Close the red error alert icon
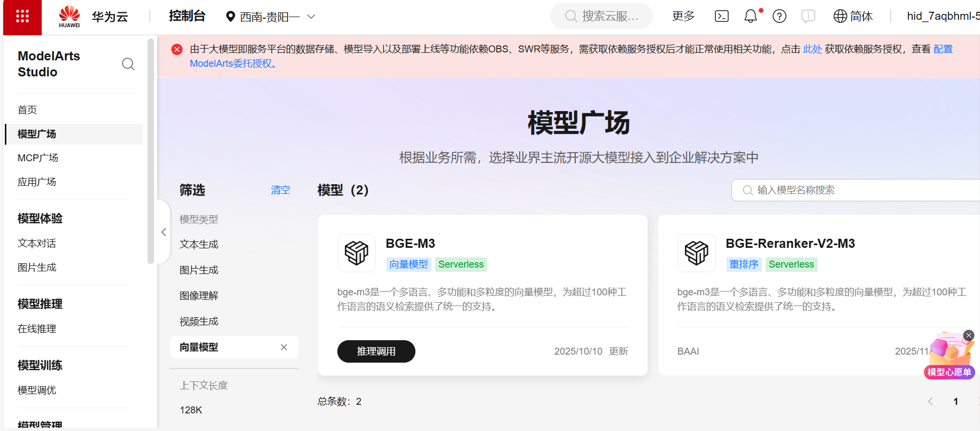The width and height of the screenshot is (980, 431). pyautogui.click(x=177, y=49)
